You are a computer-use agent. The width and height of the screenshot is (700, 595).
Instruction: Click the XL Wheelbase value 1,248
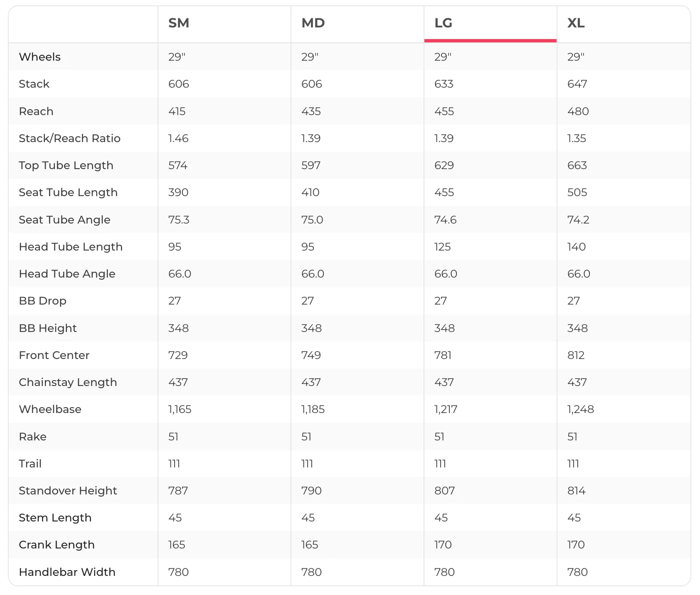[581, 409]
